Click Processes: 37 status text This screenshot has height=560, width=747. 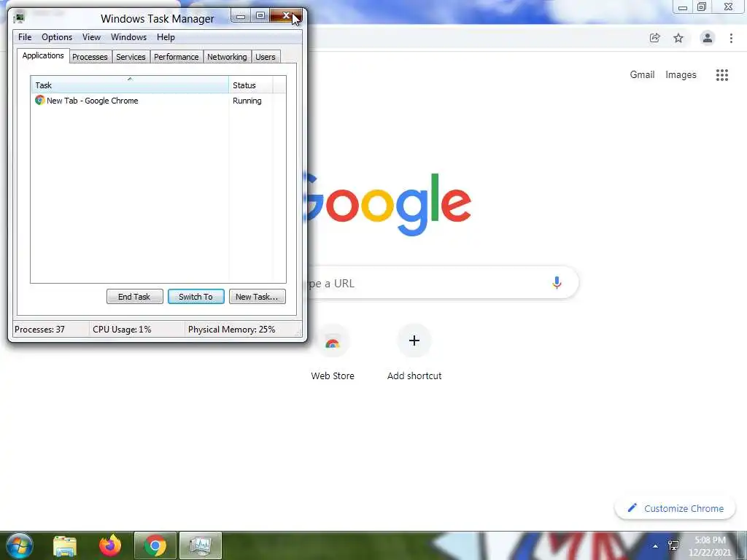39,330
